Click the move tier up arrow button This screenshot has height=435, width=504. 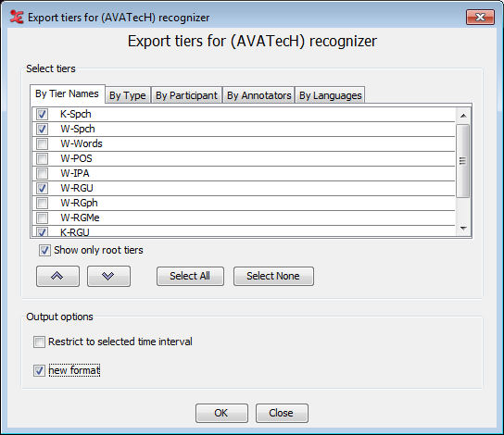coord(57,276)
